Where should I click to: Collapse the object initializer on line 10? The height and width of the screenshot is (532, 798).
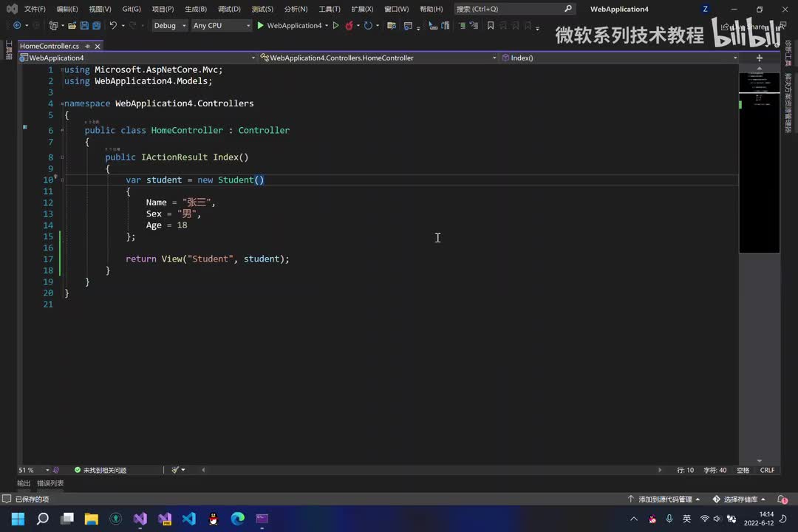(x=62, y=180)
